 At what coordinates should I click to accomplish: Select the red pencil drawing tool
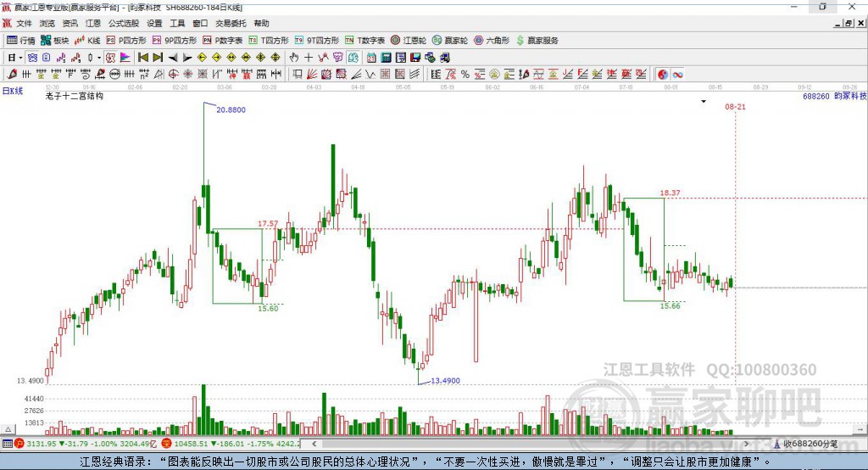point(12,74)
